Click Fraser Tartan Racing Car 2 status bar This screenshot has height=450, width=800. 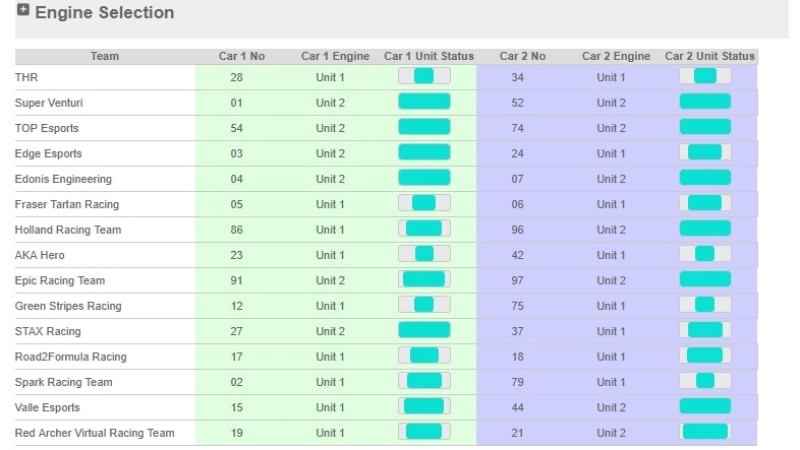705,203
